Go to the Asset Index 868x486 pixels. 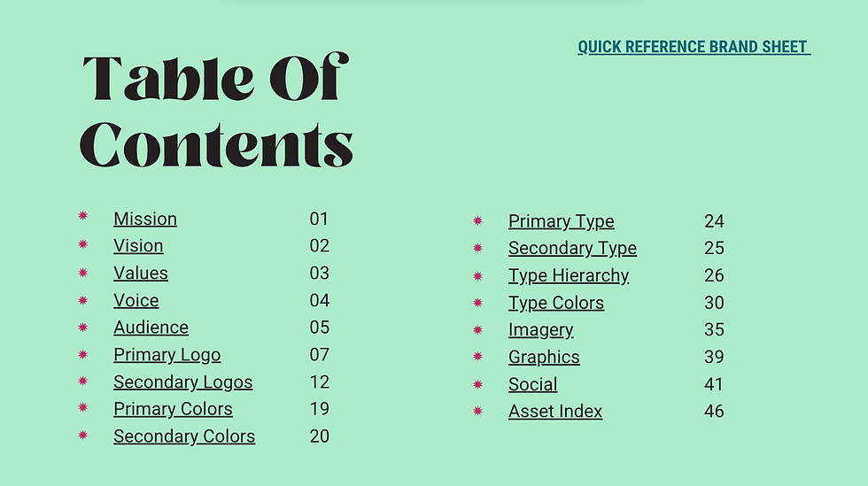click(555, 412)
